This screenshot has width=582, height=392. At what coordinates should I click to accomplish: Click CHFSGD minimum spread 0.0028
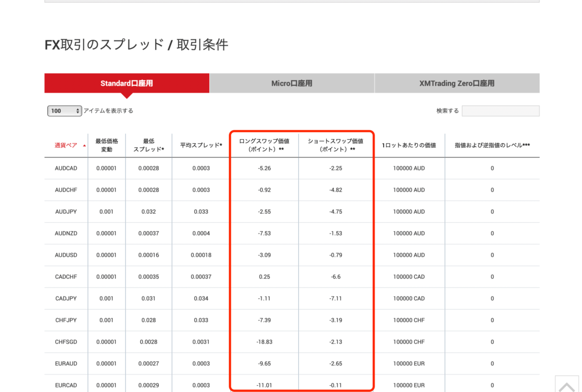coord(148,341)
